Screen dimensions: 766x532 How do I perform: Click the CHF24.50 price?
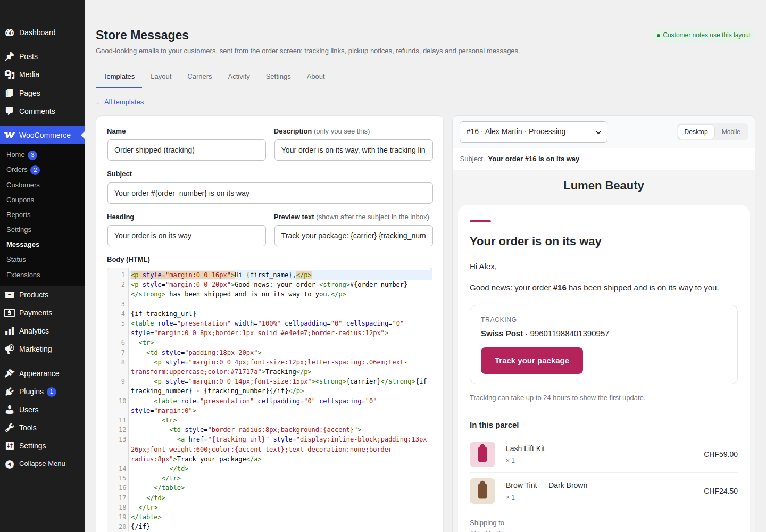(721, 491)
